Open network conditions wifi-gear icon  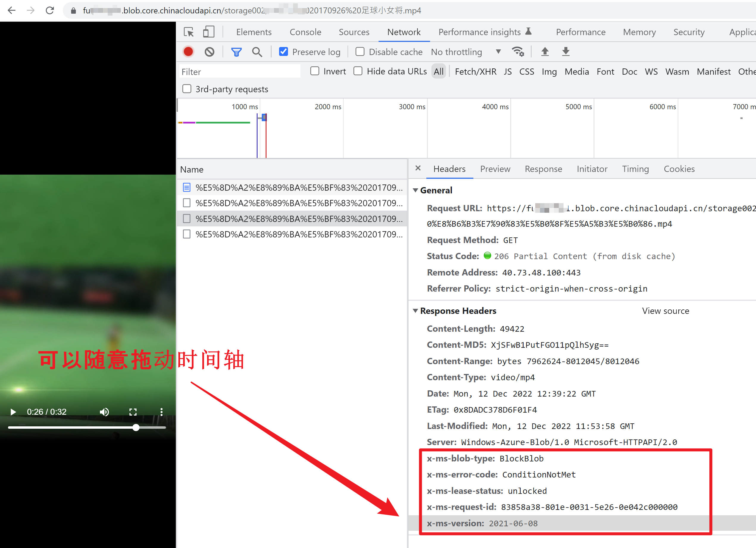click(518, 52)
